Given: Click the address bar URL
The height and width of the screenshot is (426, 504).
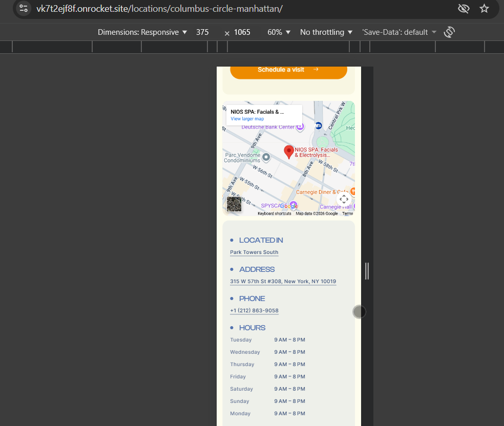Looking at the screenshot, I should (159, 9).
